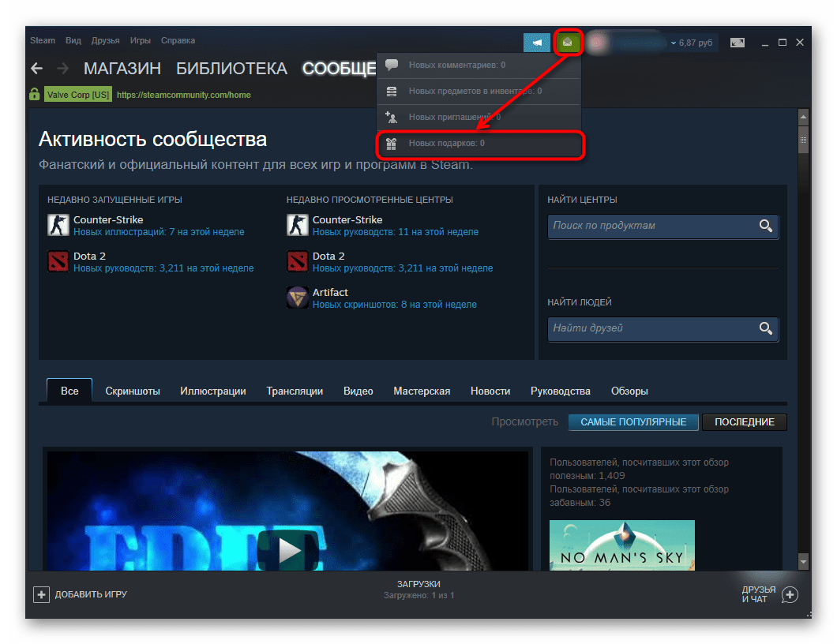
Task: Click magnifier icon in friend search
Action: (x=765, y=328)
